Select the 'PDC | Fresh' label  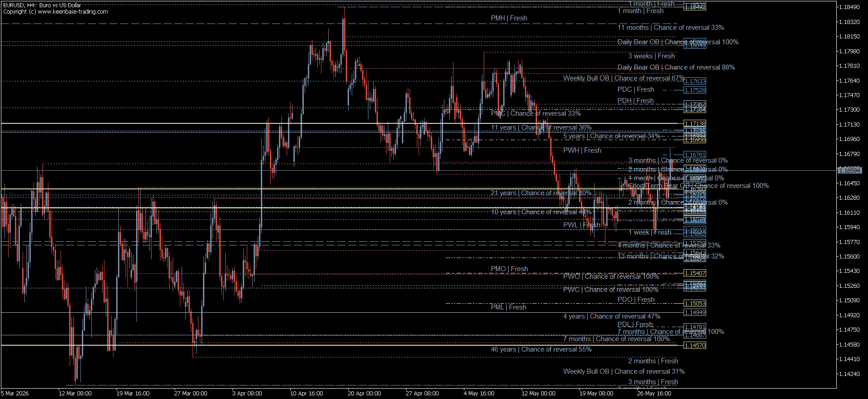click(x=636, y=89)
